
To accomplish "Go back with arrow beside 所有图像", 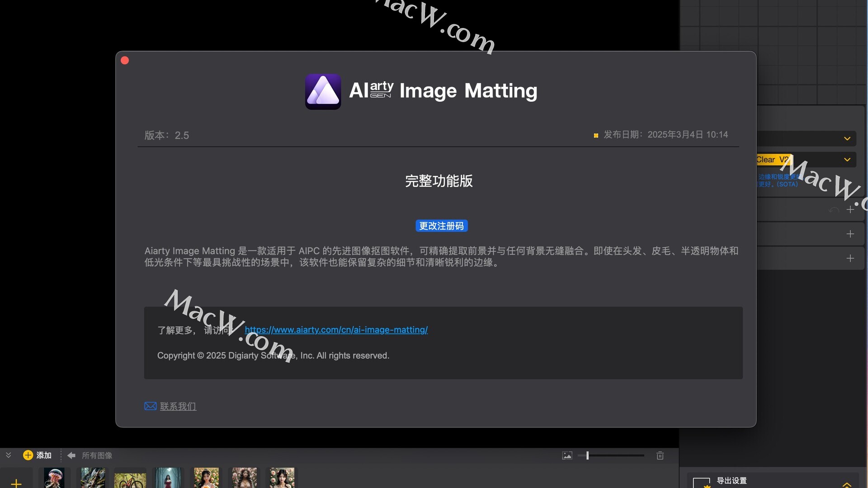I will coord(71,455).
